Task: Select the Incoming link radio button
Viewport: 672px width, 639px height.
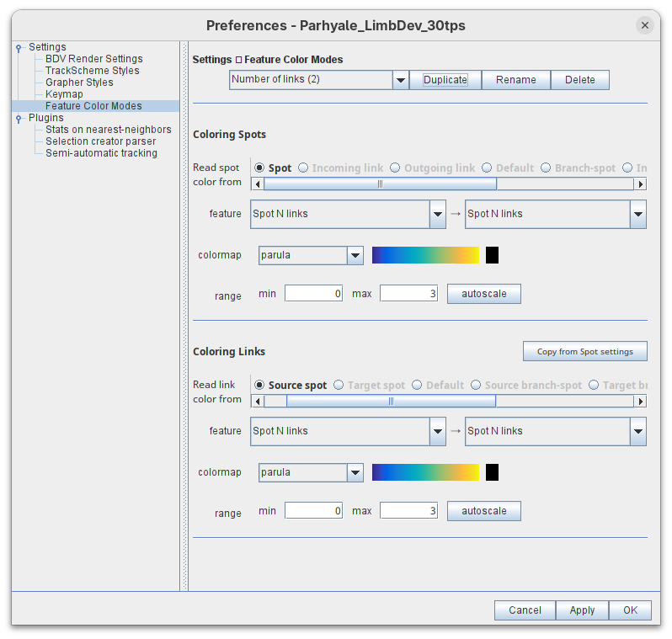Action: pyautogui.click(x=304, y=168)
